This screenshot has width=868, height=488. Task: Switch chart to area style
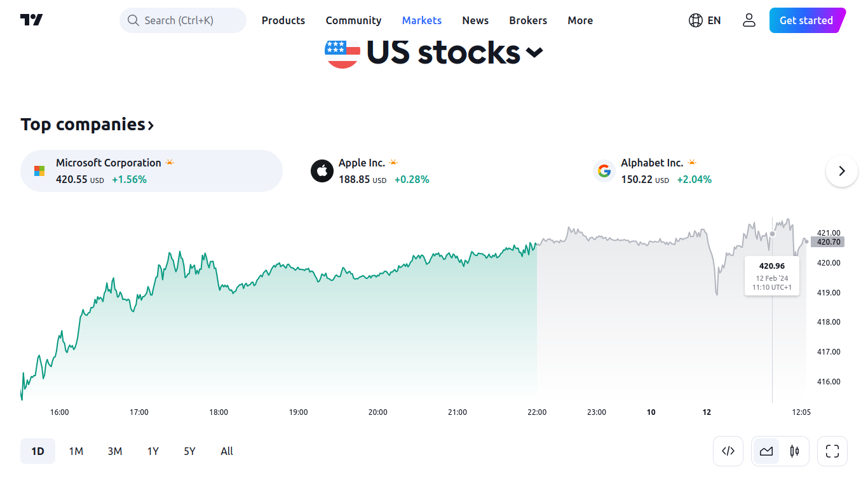[766, 451]
